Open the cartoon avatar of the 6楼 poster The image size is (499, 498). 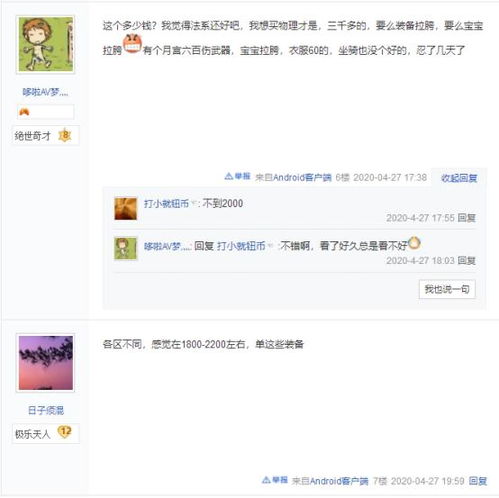(46, 45)
